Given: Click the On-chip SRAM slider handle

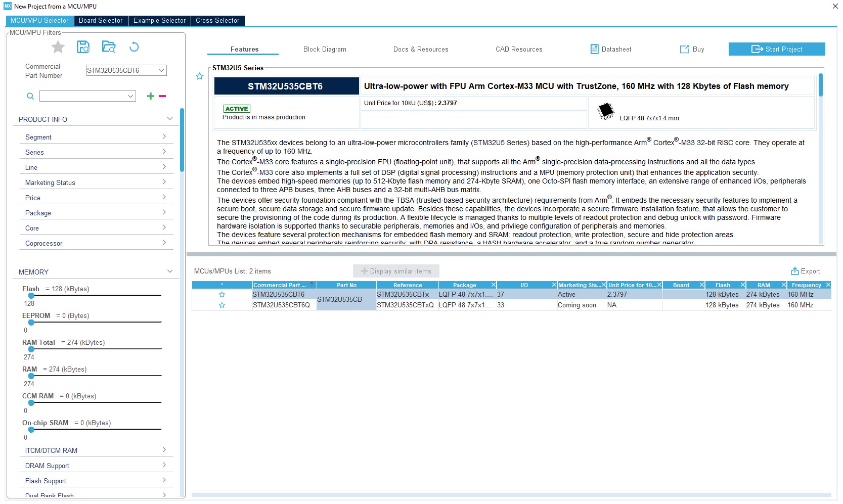Looking at the screenshot, I should 31,430.
